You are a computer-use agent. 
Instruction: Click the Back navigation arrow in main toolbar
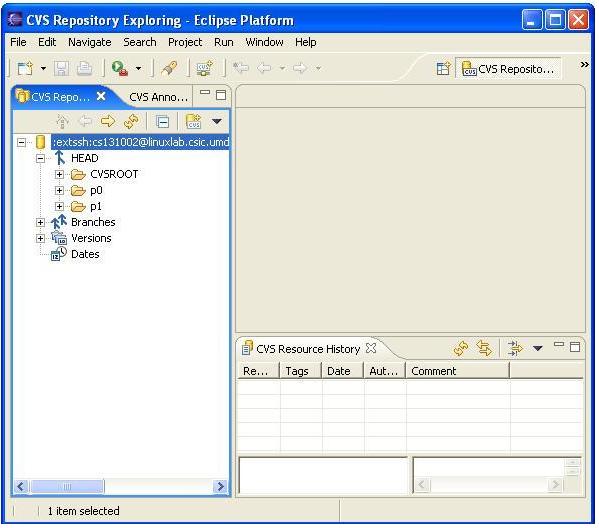click(264, 68)
